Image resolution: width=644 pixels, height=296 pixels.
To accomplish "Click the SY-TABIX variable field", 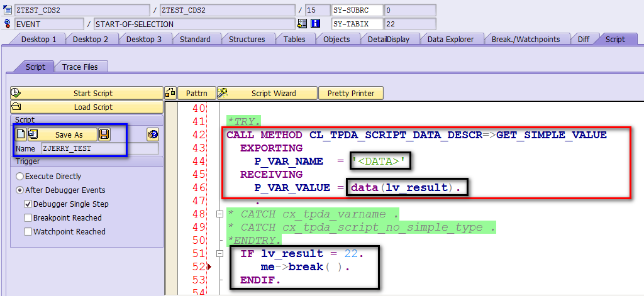I will [357, 25].
